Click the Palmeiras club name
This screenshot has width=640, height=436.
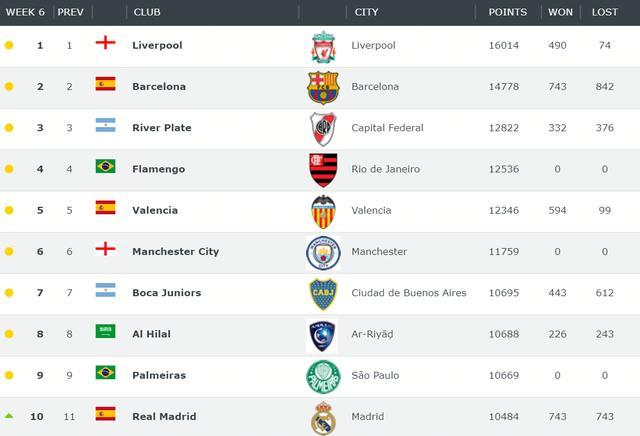tap(159, 375)
